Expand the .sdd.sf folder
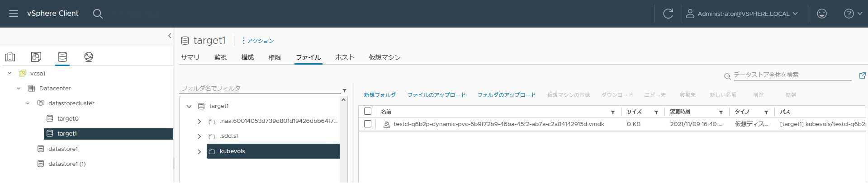The height and width of the screenshot is (183, 868). click(x=199, y=136)
